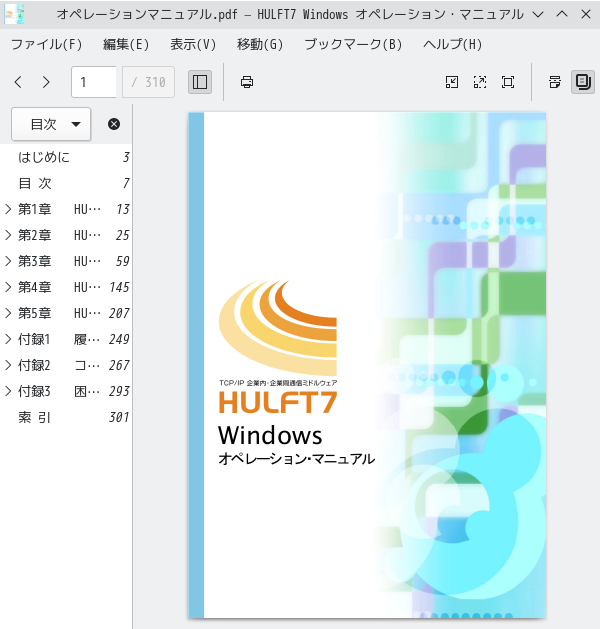This screenshot has width=600, height=629.
Task: Click page number 145 in contents
Action: 119,287
